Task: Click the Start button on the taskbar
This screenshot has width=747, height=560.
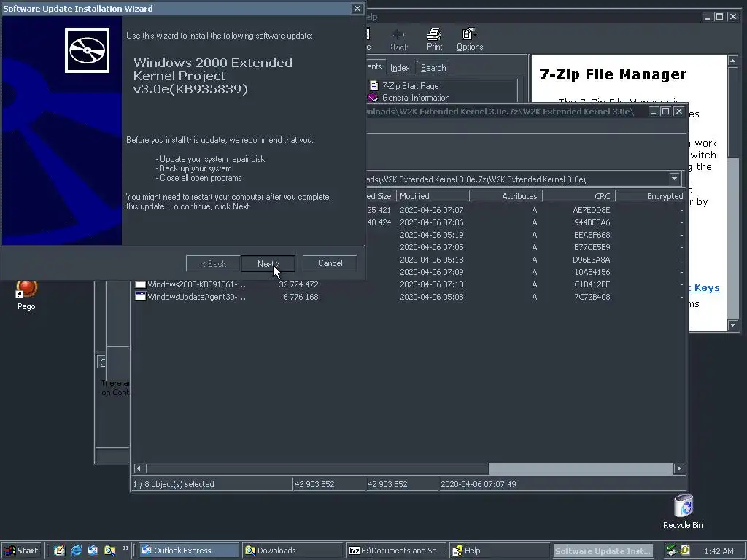Action: [21, 551]
